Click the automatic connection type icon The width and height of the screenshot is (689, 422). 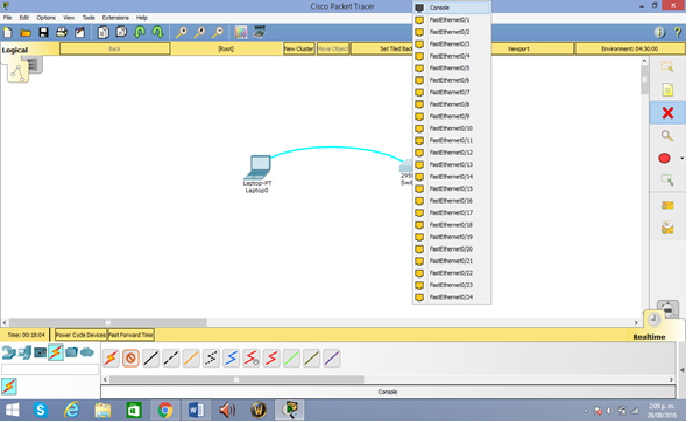110,358
